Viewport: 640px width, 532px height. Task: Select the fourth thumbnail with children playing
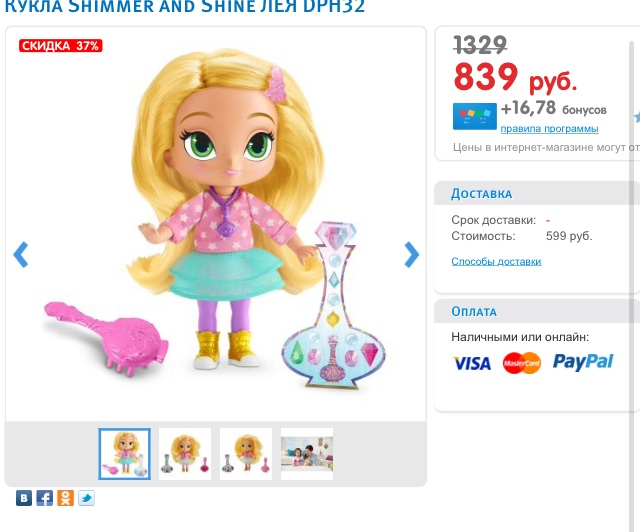(x=307, y=454)
